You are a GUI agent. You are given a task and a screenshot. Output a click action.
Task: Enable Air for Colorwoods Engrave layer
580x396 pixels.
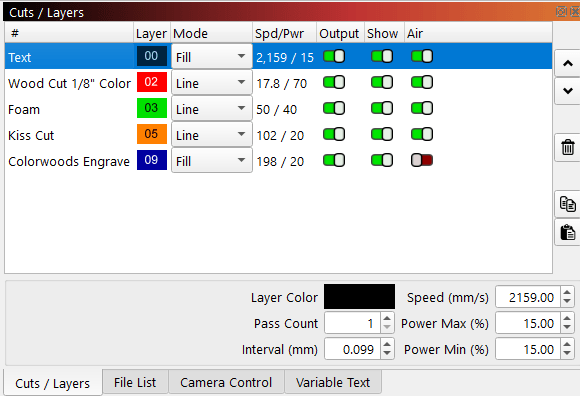422,160
